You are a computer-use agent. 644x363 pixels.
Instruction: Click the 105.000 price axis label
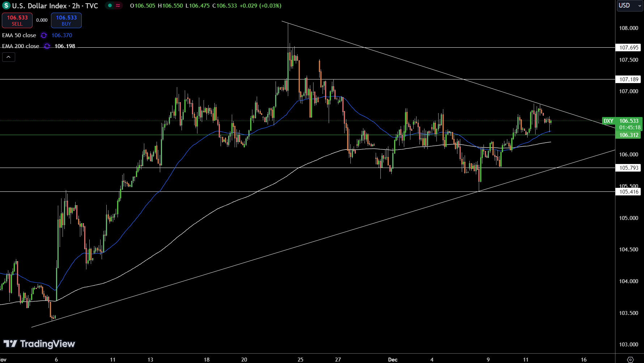(628, 218)
